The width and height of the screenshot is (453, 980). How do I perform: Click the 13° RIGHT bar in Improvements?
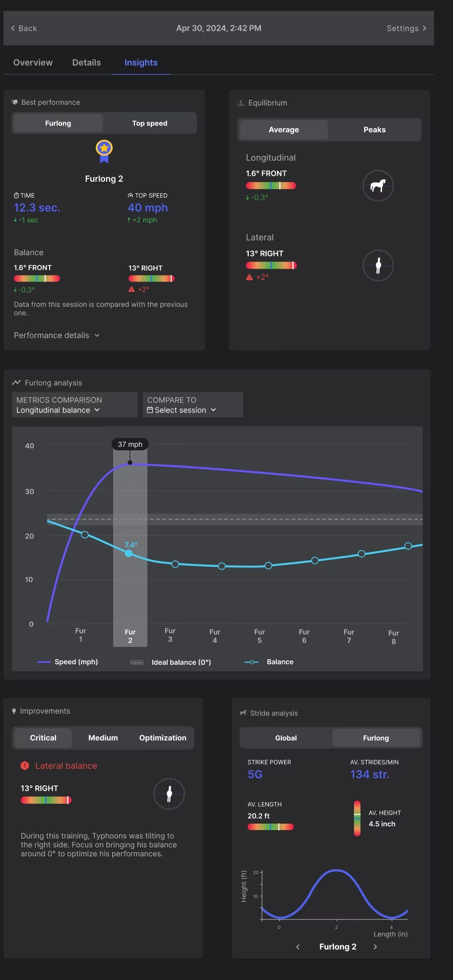pyautogui.click(x=46, y=800)
